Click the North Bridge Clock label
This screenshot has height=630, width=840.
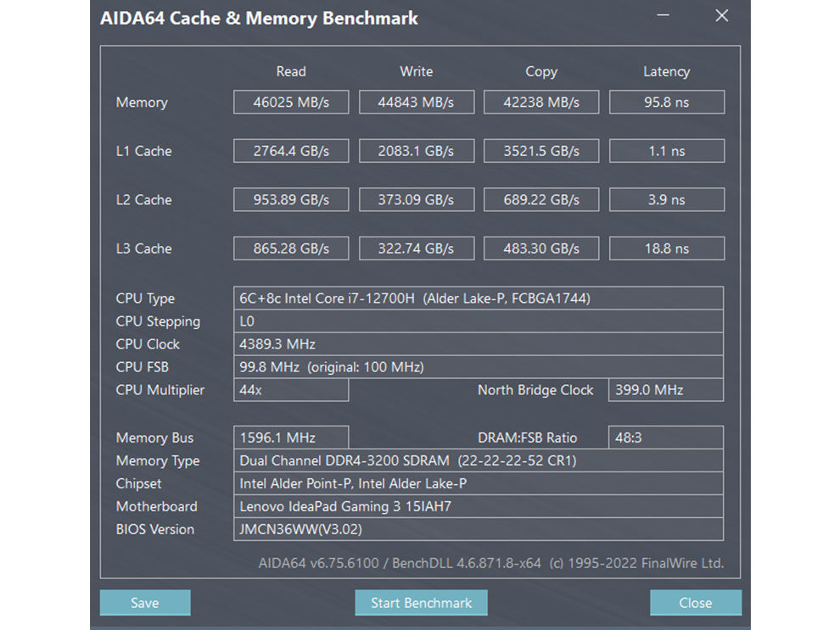535,390
